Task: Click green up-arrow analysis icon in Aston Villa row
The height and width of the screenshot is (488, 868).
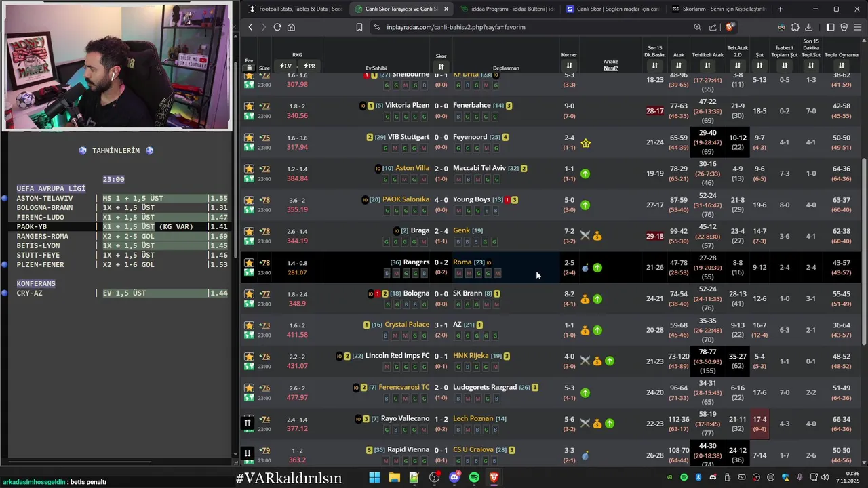Action: pos(585,174)
